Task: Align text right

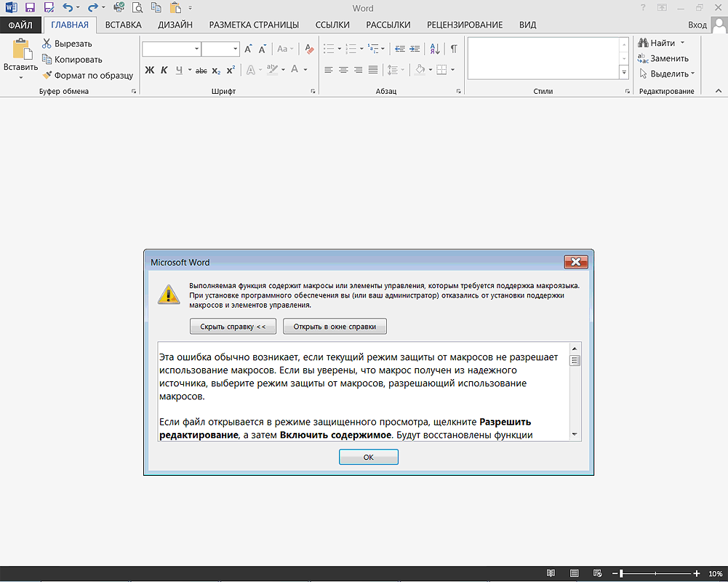Action: click(358, 70)
